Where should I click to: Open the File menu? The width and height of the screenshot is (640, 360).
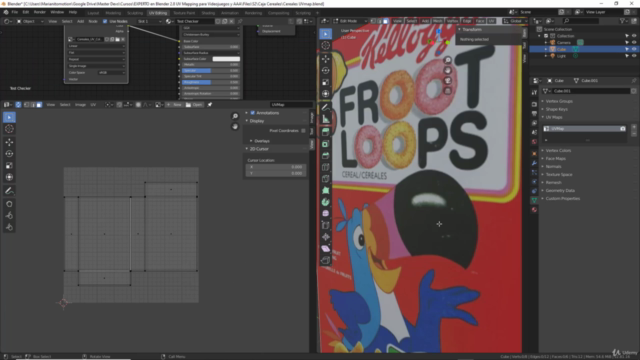(14, 12)
